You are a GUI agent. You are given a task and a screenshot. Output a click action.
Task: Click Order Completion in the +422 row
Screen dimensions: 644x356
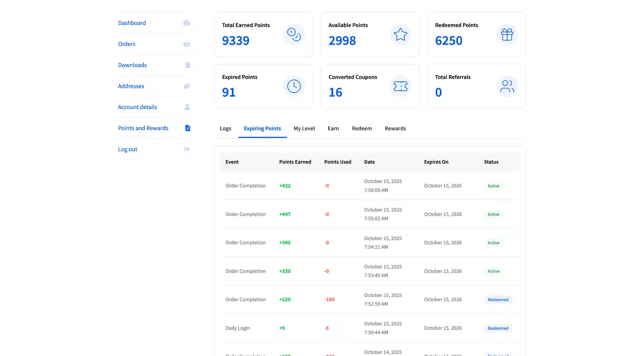(245, 186)
